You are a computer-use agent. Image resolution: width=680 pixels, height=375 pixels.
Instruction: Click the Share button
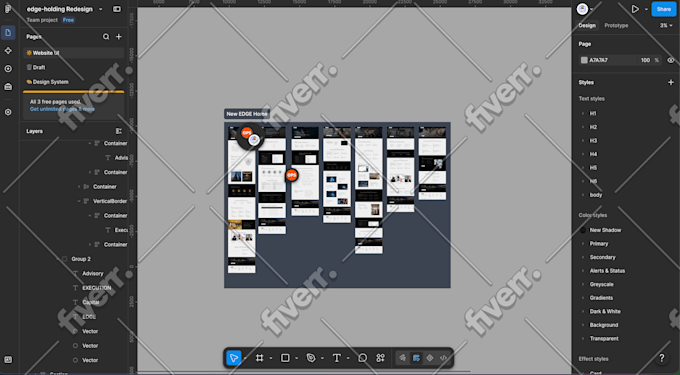click(x=664, y=9)
